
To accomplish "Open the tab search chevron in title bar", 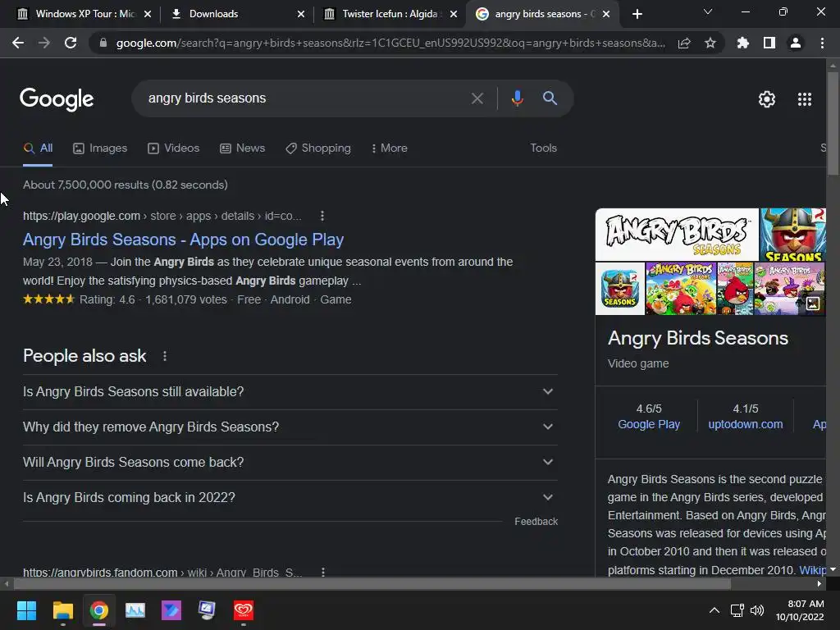I will click(x=708, y=11).
